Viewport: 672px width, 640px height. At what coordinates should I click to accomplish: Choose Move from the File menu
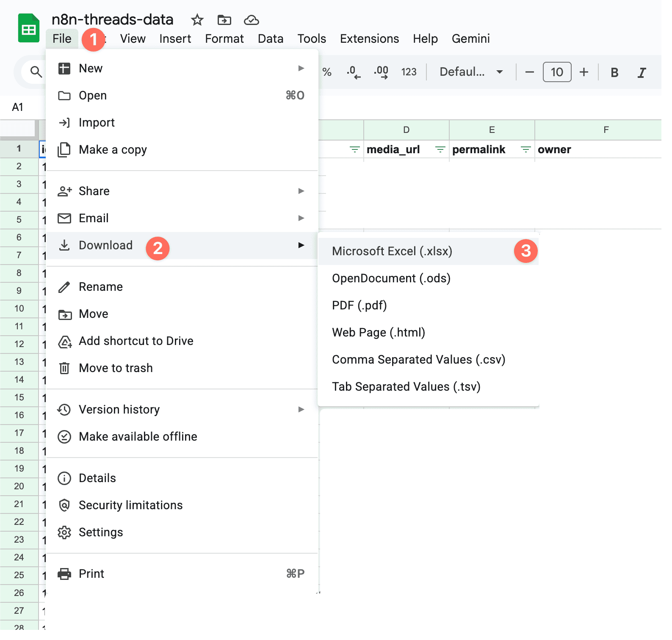pos(182,314)
